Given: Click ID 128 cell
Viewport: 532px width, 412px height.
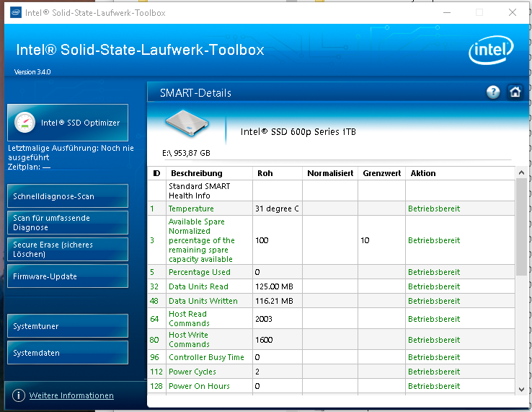Looking at the screenshot, I should (156, 386).
